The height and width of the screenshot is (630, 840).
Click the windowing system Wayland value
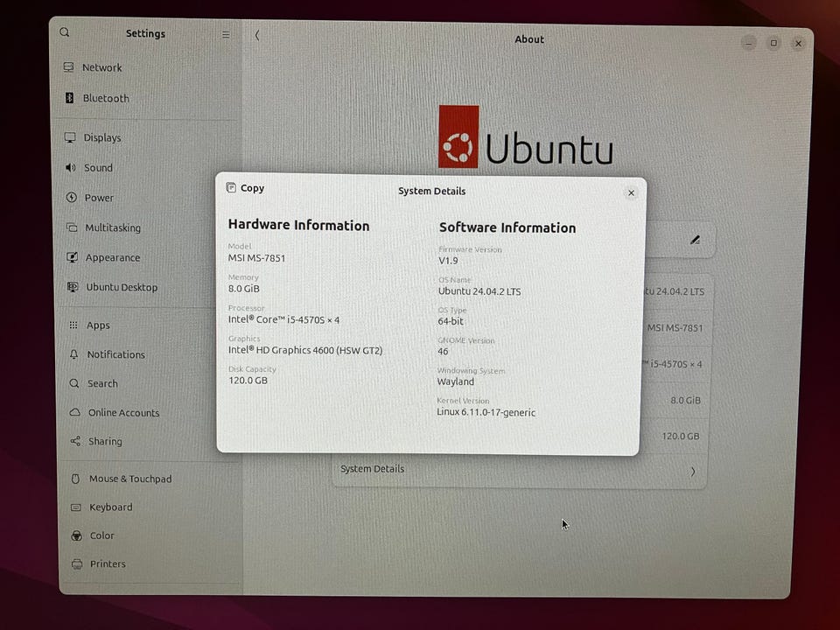pos(455,381)
